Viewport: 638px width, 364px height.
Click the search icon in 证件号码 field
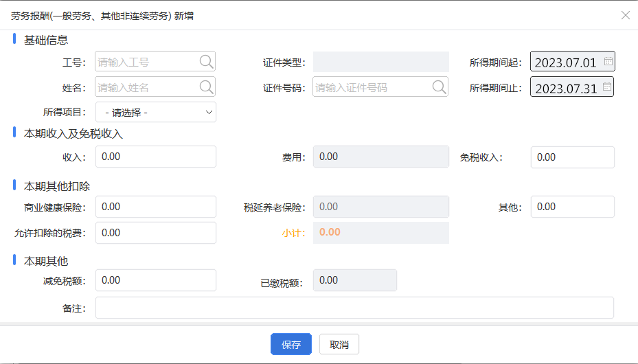click(x=439, y=87)
